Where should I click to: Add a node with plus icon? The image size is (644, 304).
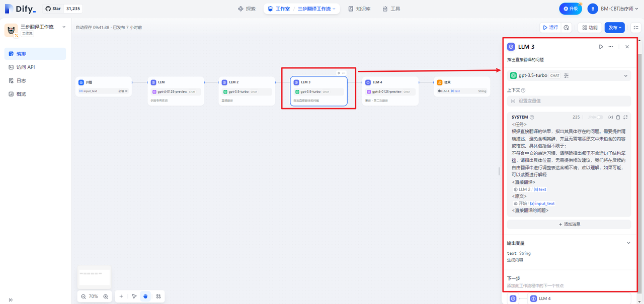[121, 296]
